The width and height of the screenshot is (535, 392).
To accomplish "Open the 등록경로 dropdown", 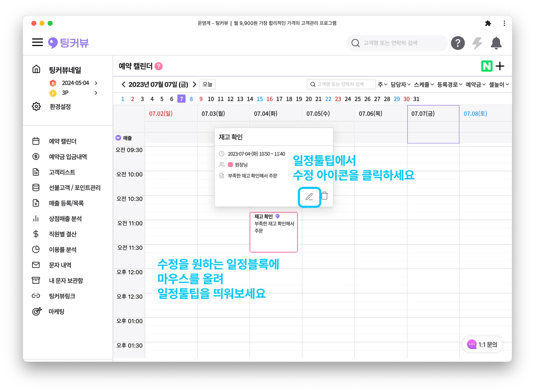I will click(x=450, y=84).
